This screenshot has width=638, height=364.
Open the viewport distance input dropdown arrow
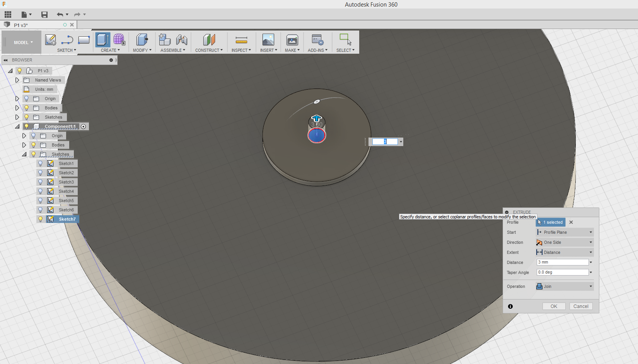pyautogui.click(x=401, y=142)
